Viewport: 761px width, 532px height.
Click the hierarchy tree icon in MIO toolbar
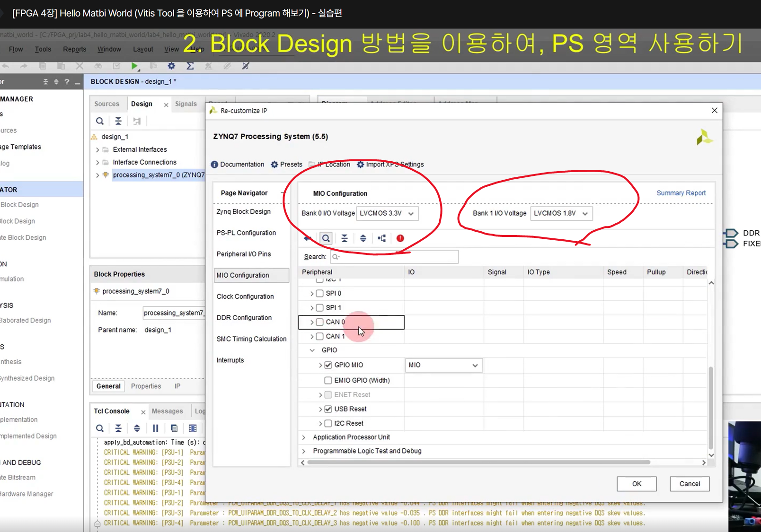coord(382,238)
